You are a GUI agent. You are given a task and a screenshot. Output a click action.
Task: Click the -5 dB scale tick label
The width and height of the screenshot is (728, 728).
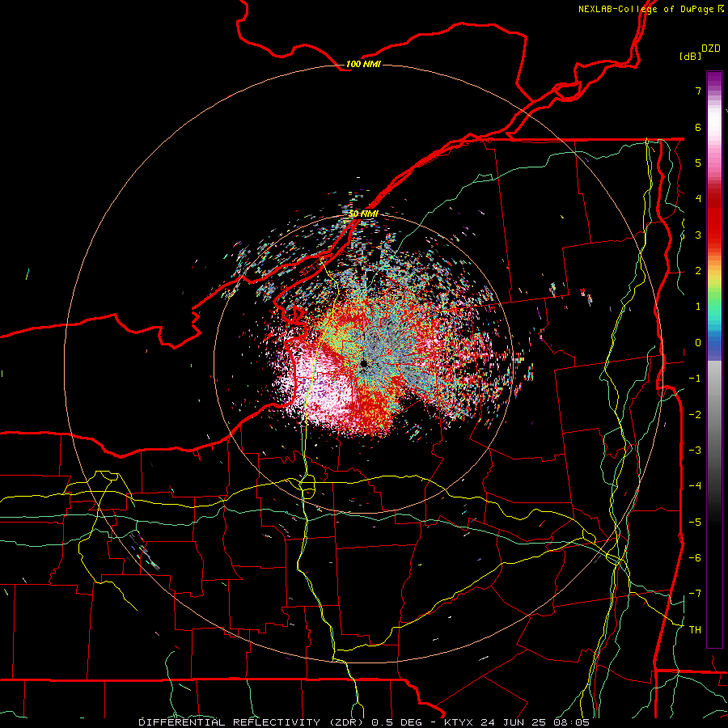tap(695, 523)
